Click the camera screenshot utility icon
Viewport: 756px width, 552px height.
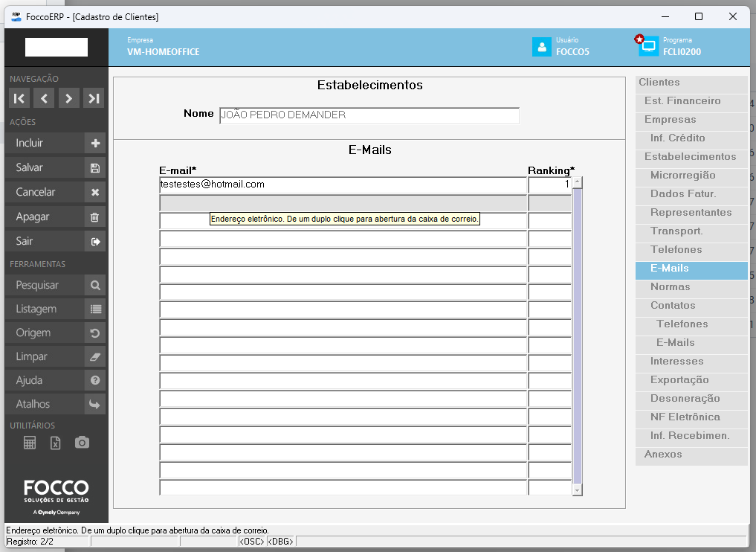point(82,443)
